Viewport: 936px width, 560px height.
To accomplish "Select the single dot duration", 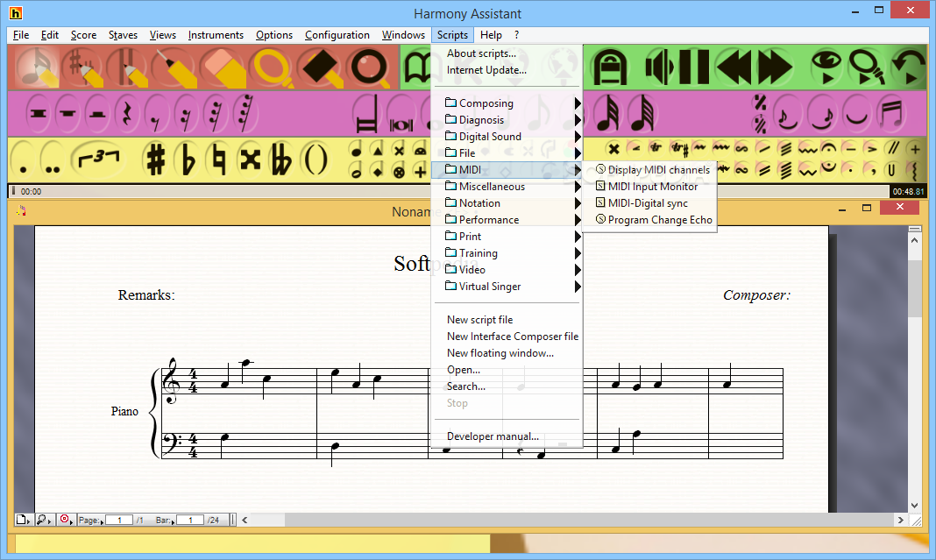I will [x=24, y=159].
